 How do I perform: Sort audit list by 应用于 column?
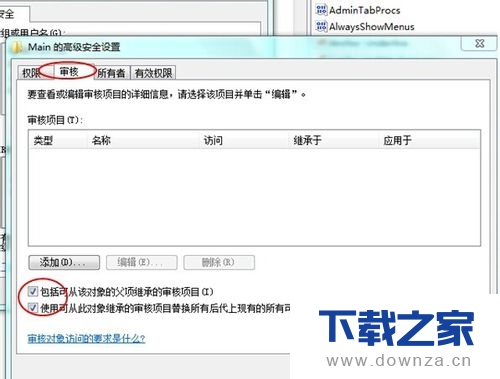pos(429,140)
